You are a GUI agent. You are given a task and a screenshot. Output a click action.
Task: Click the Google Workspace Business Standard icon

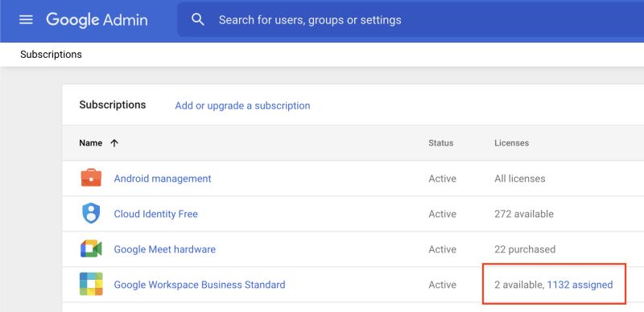[x=91, y=284]
